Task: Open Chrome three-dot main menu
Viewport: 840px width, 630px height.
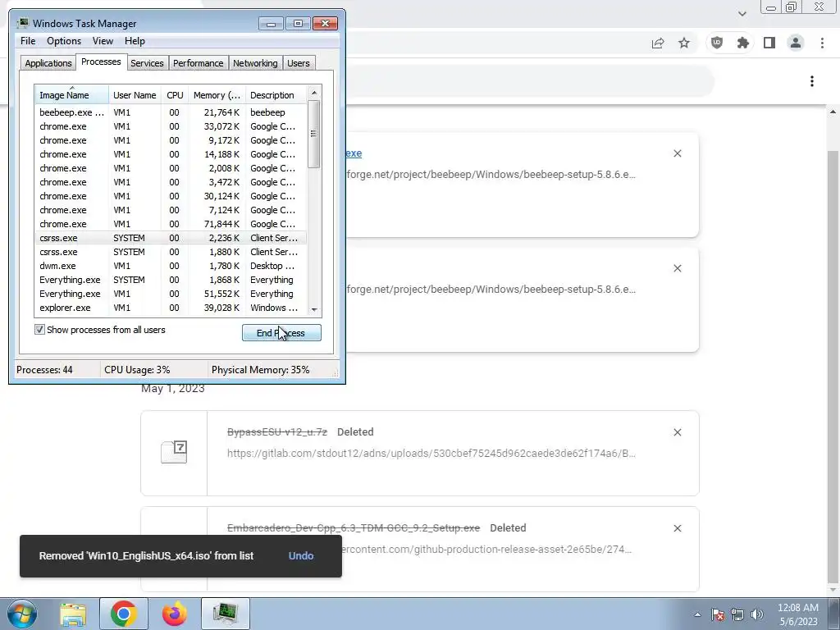Action: click(822, 43)
